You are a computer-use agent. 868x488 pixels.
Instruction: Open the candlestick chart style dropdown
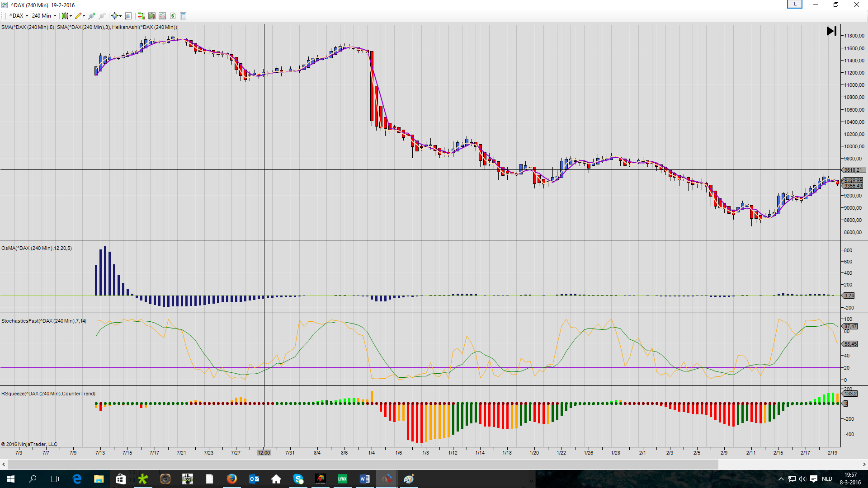click(66, 16)
